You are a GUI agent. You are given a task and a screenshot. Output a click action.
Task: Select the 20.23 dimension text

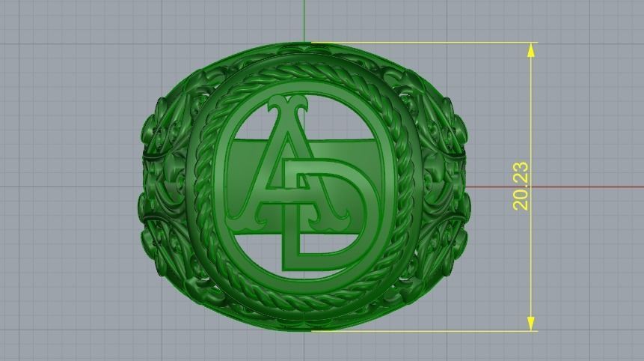(521, 186)
